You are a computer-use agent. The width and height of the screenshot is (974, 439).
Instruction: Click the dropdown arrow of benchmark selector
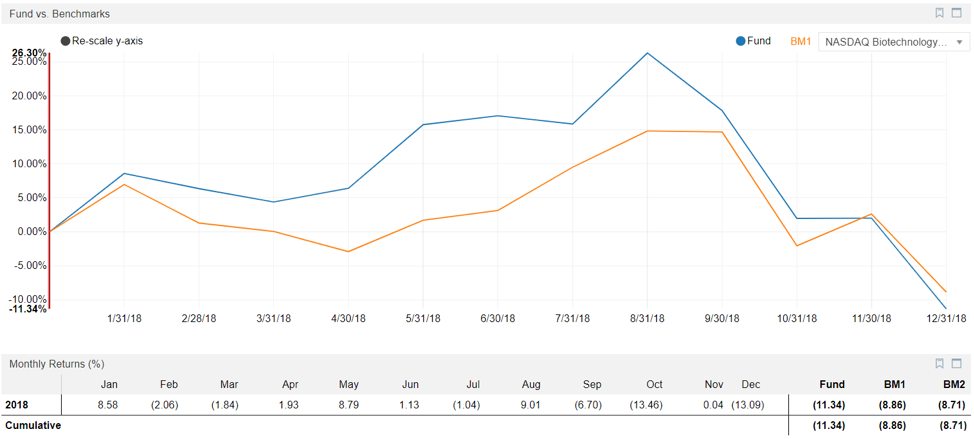[960, 42]
